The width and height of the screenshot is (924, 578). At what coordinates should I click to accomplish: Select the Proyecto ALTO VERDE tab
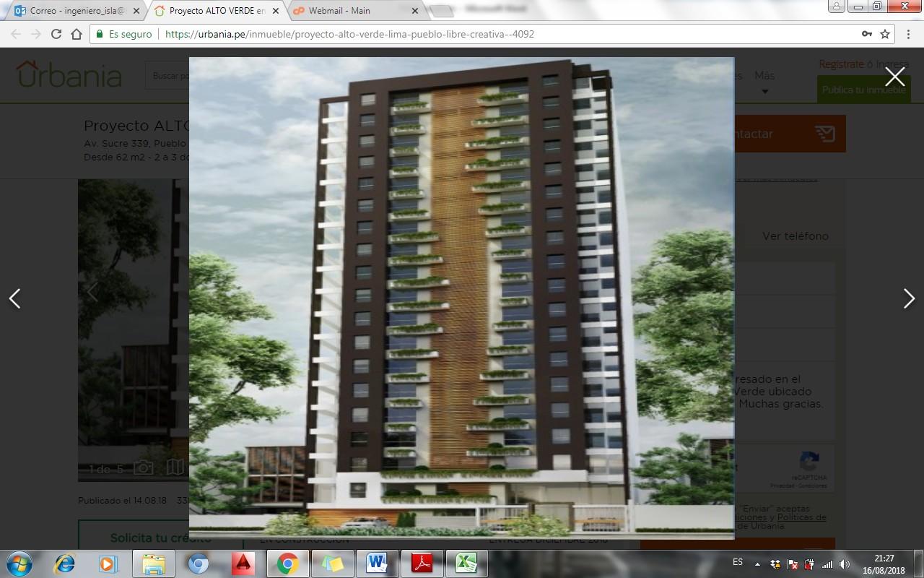(217, 11)
